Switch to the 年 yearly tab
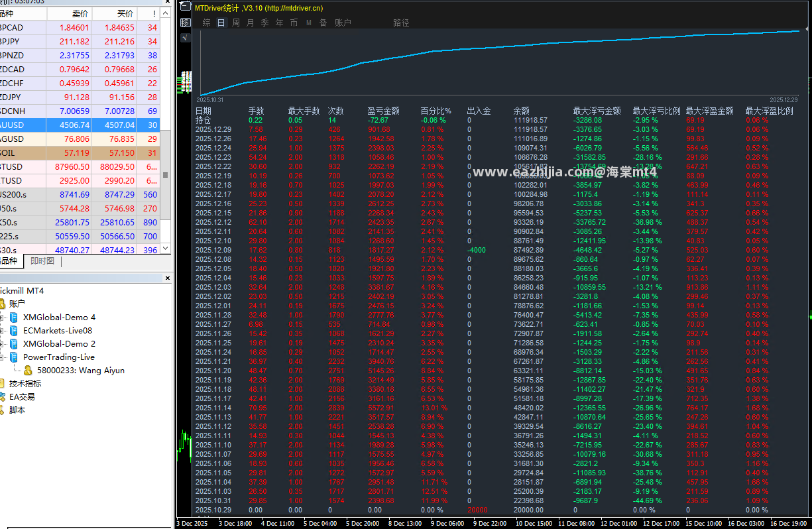The height and width of the screenshot is (529, 812). pos(279,23)
